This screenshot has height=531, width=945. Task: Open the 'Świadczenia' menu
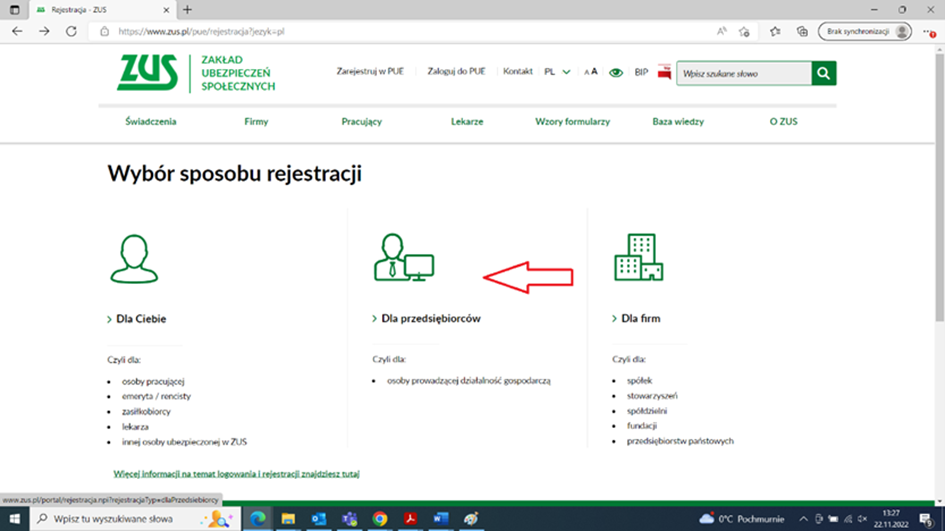[151, 122]
